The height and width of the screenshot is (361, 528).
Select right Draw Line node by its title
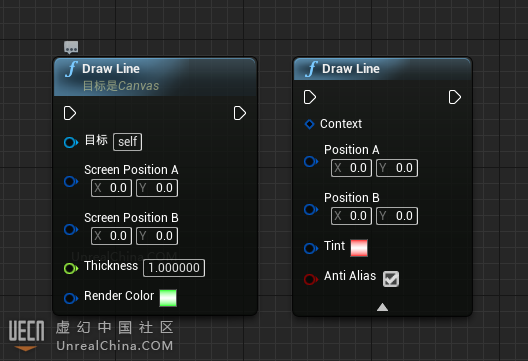[x=351, y=69]
